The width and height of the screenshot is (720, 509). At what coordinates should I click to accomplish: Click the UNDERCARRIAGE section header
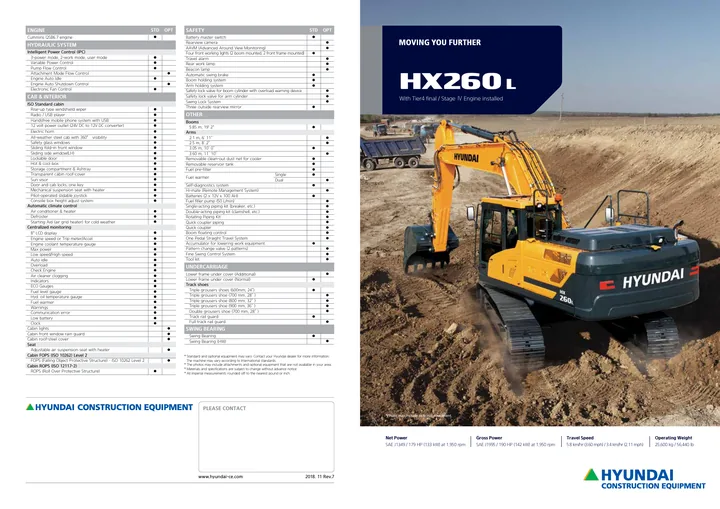[259, 266]
